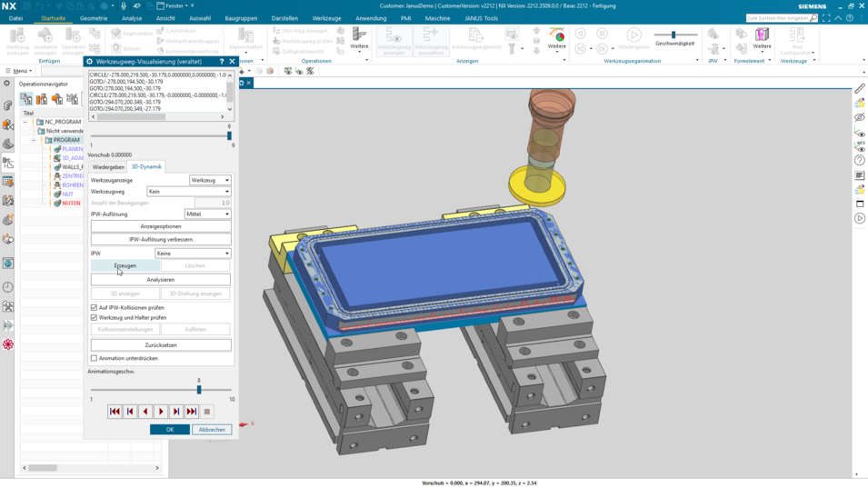Play tool path backward
Screen dimensions: 868x488
[145, 412]
